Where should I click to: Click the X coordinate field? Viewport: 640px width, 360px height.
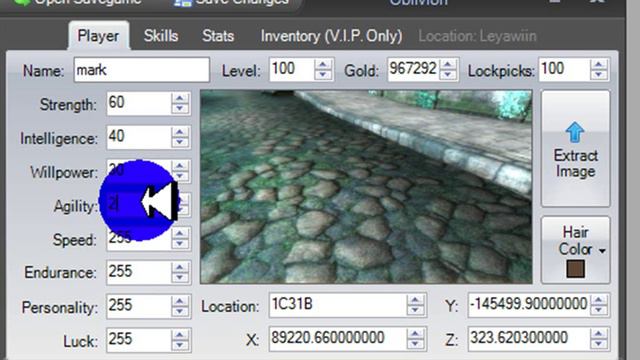tap(338, 339)
